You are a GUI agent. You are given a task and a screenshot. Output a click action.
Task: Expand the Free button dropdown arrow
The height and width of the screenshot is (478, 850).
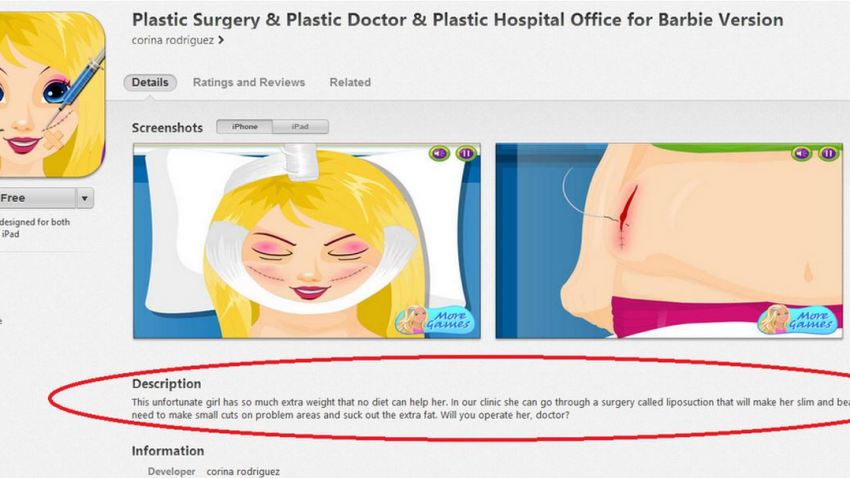(x=85, y=198)
